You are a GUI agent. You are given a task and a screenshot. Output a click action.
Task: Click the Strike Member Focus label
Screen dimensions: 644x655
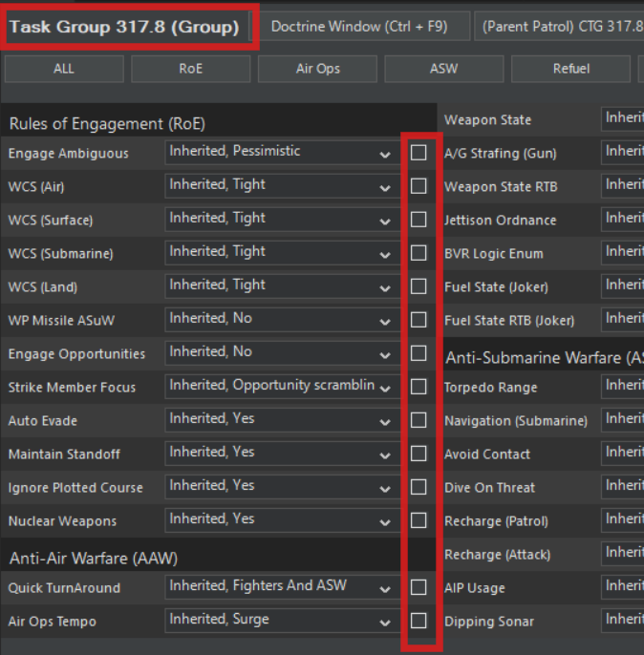tap(72, 388)
